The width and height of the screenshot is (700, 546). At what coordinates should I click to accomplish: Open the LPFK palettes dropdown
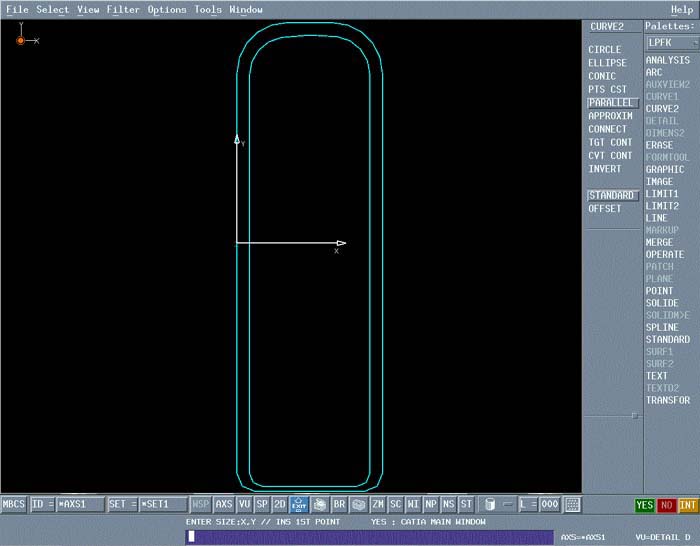(668, 43)
